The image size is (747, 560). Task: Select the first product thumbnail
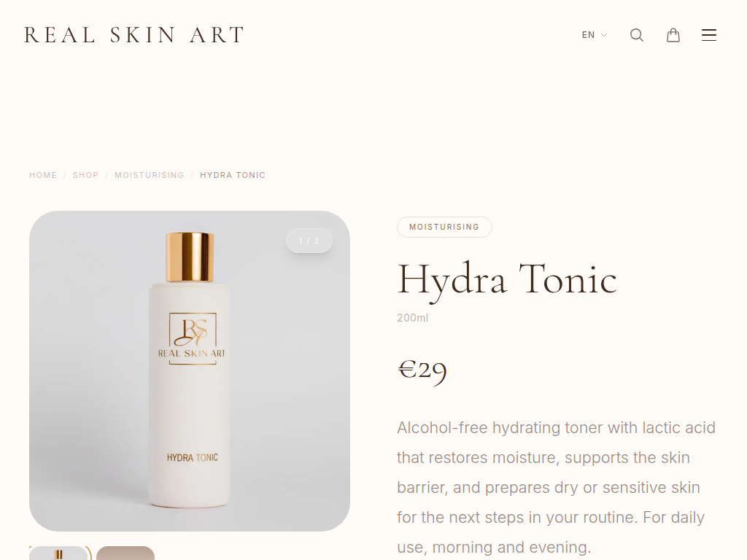coord(58,553)
